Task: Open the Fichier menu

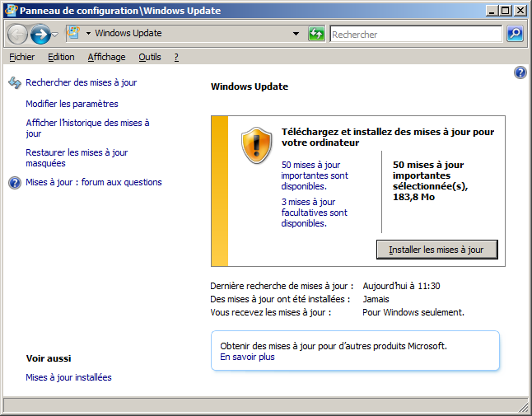Action: coord(21,57)
